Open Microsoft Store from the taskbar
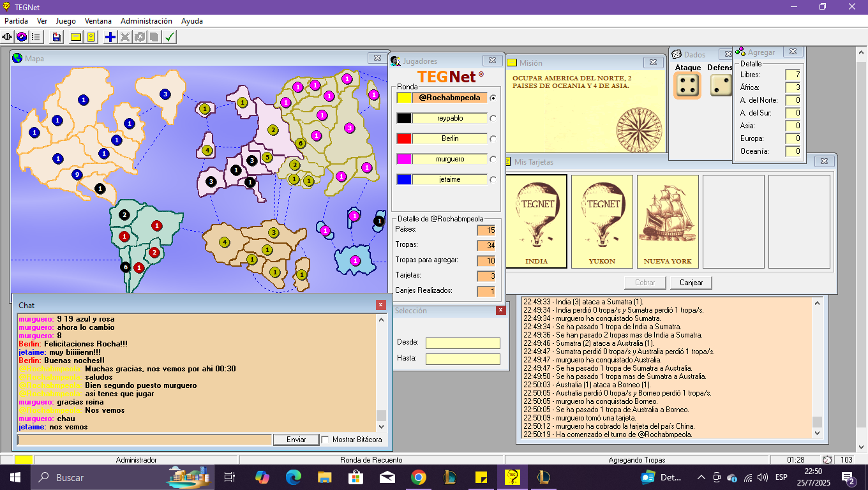Screen dimensions: 868x490 coord(355,477)
